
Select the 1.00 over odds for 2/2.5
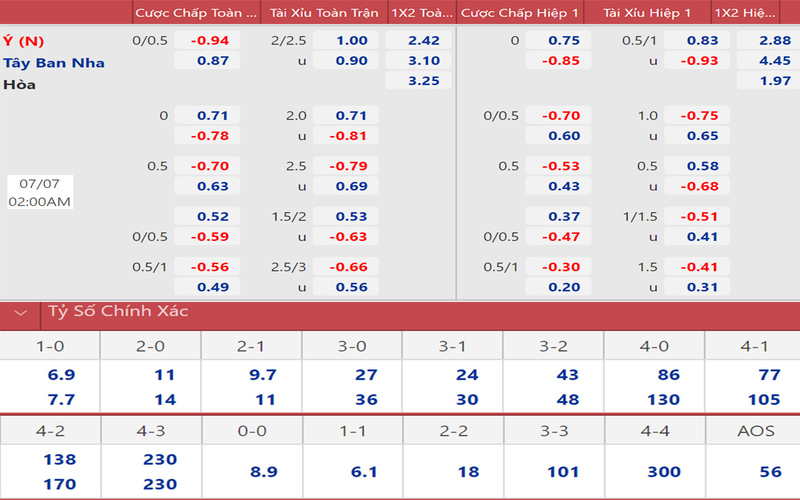[x=345, y=41]
